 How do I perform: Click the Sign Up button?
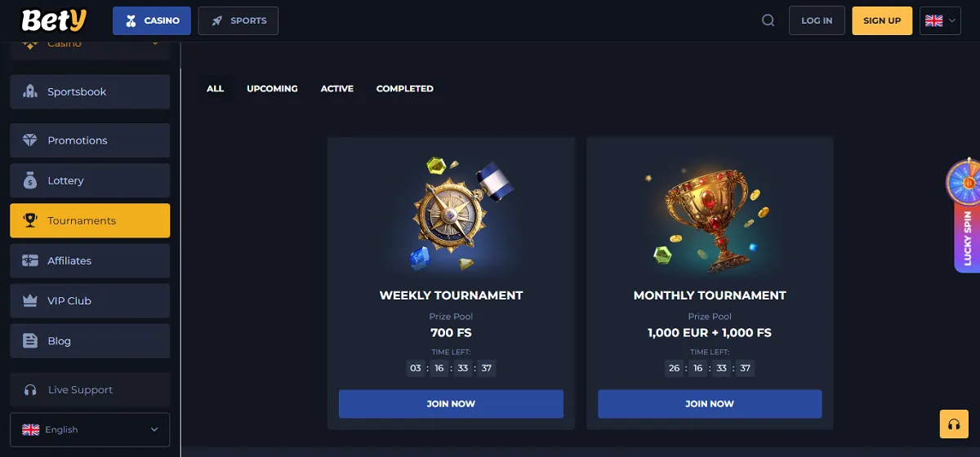pyautogui.click(x=882, y=20)
